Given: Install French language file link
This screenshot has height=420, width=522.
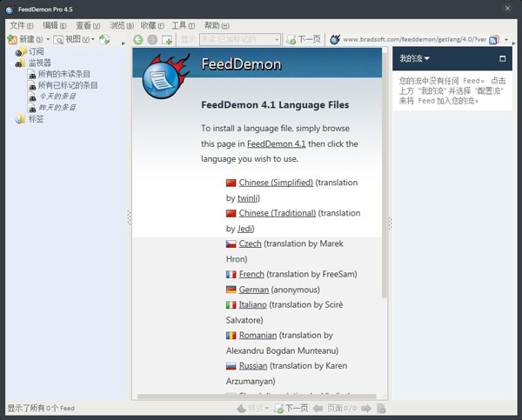Looking at the screenshot, I should pos(251,274).
